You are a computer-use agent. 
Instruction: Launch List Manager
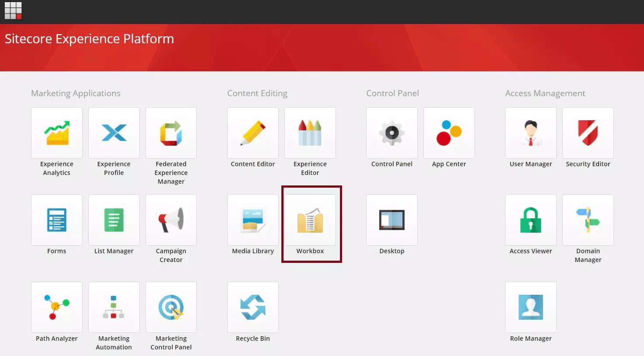[114, 220]
